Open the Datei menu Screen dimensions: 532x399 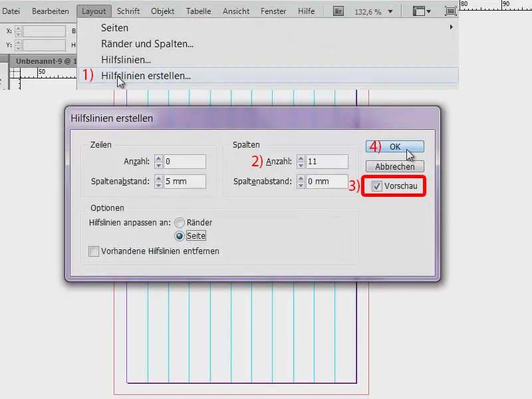coord(11,11)
